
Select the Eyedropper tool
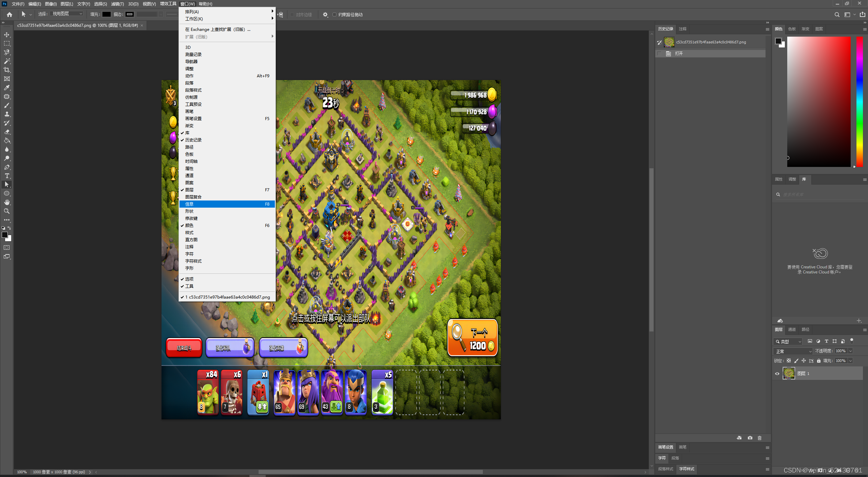(x=7, y=88)
